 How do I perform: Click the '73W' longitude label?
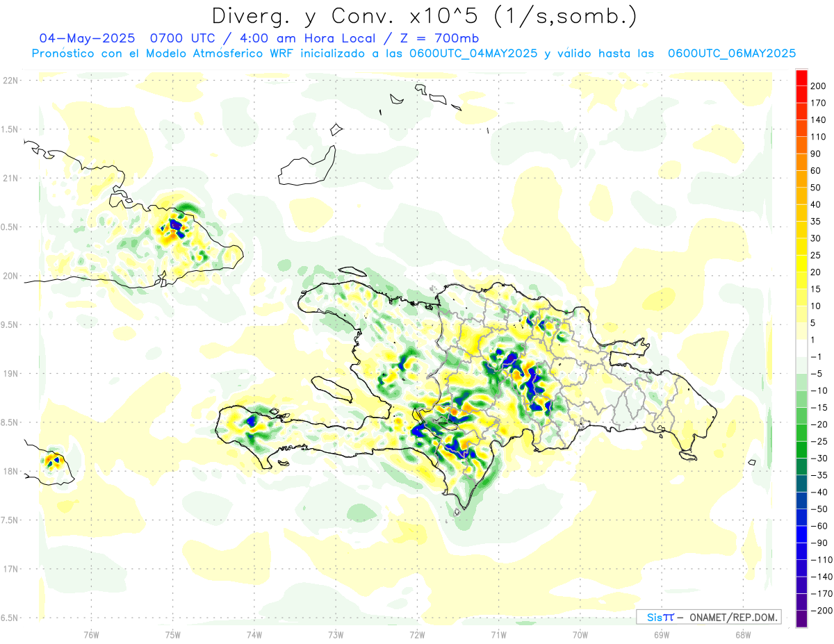336,634
